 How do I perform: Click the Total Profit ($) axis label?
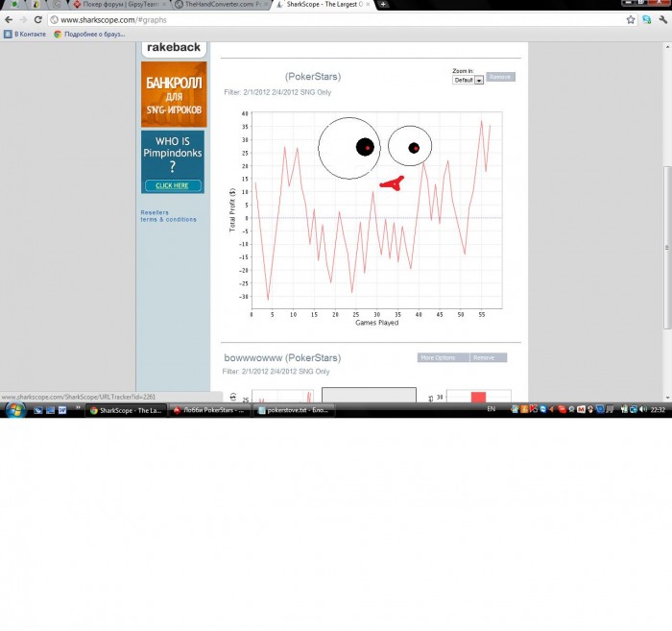click(232, 209)
